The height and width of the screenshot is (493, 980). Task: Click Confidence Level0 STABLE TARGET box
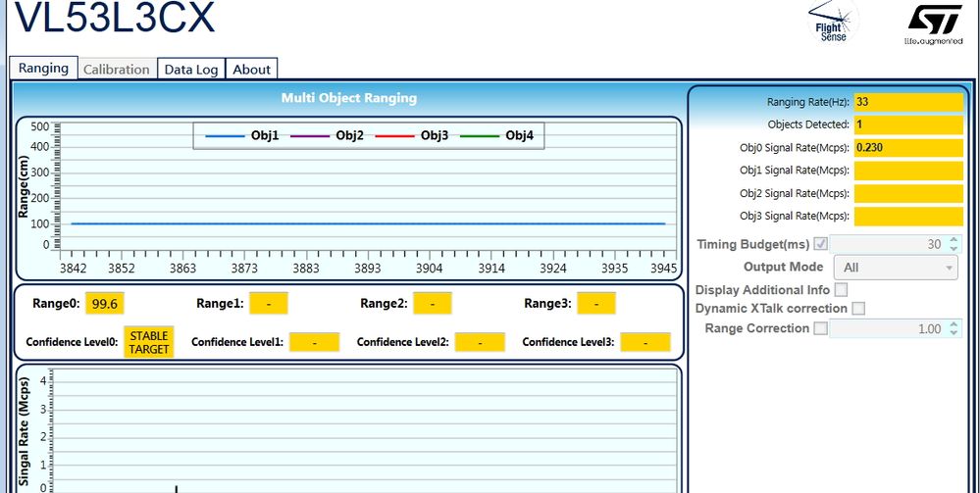pyautogui.click(x=149, y=342)
